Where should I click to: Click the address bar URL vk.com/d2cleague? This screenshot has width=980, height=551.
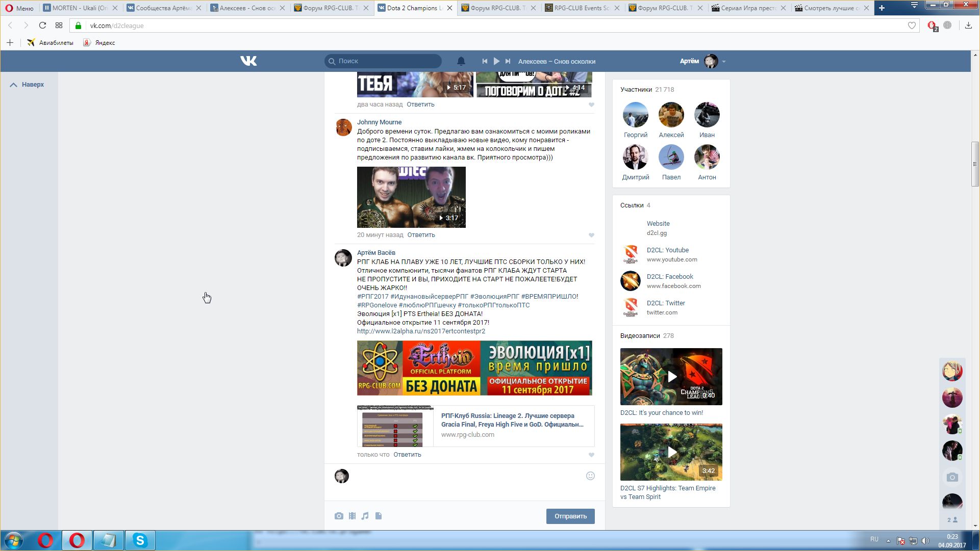click(117, 25)
